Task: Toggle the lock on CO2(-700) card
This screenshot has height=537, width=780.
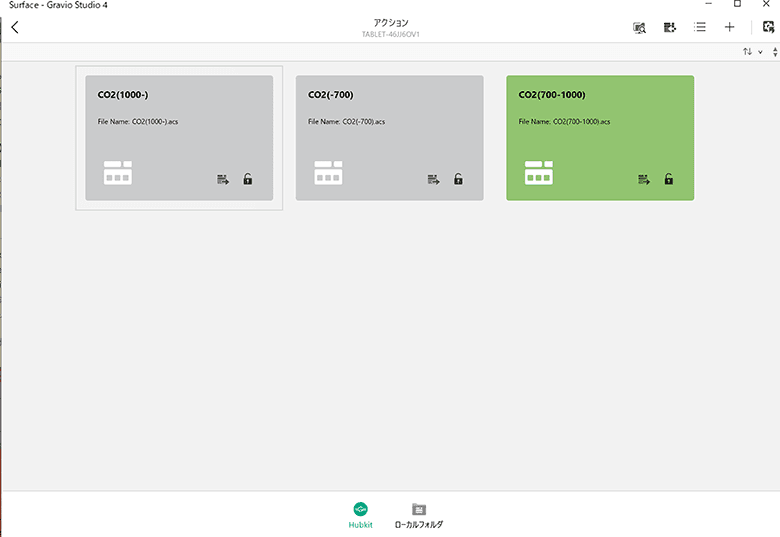Action: pos(458,179)
